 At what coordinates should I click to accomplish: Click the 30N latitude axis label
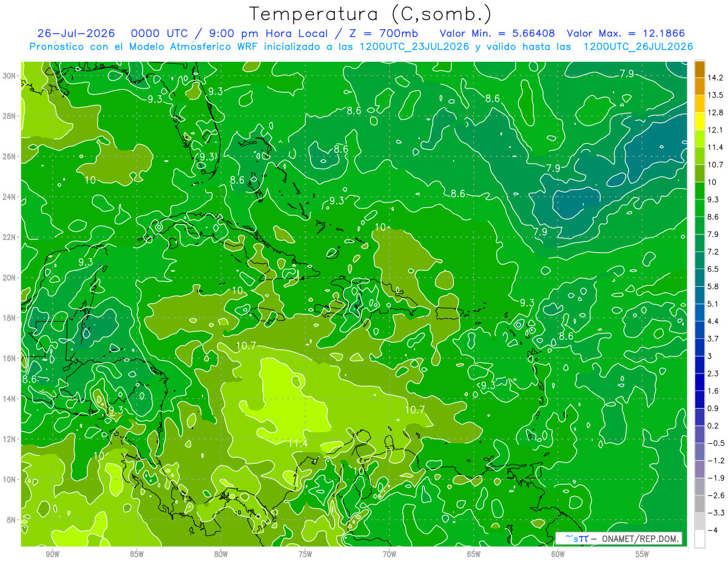tap(10, 76)
